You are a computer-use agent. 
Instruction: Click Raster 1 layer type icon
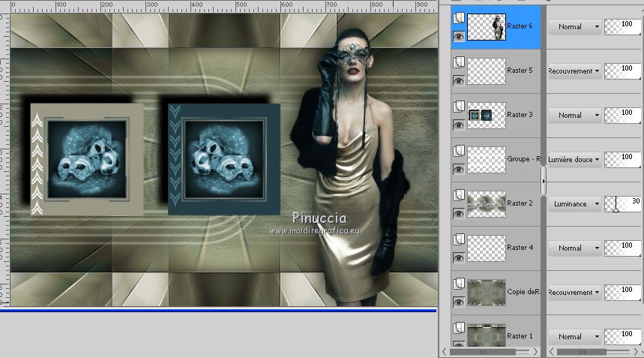(458, 328)
